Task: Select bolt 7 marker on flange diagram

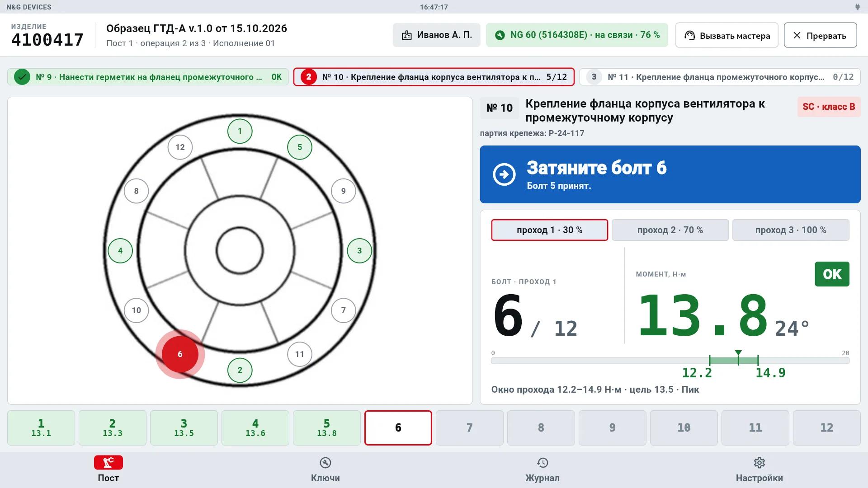Action: 343,310
